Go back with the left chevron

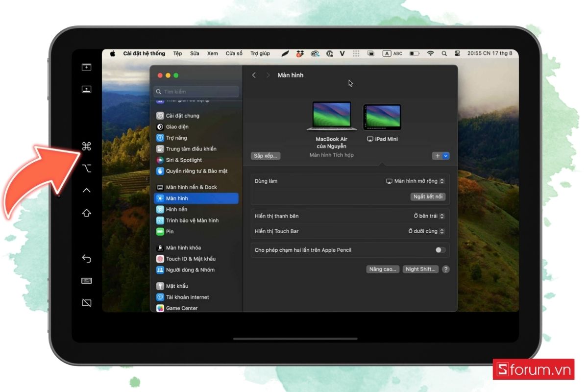pos(254,75)
